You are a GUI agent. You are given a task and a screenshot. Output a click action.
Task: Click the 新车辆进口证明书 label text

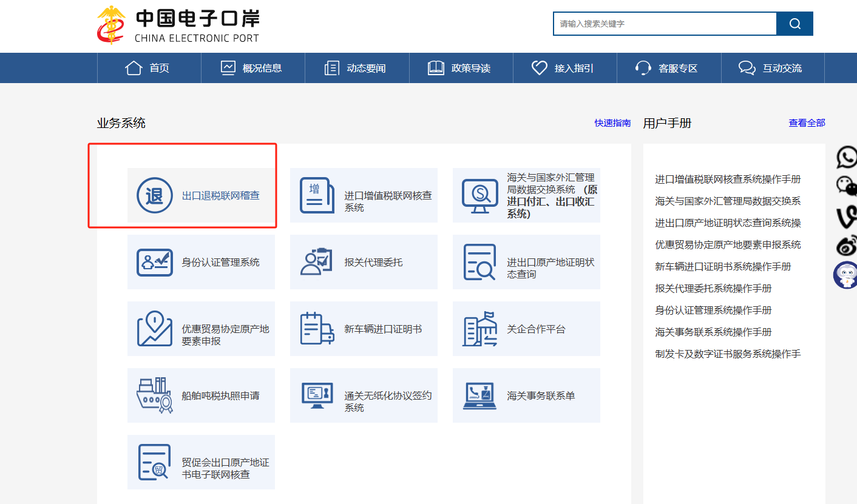[x=384, y=329]
